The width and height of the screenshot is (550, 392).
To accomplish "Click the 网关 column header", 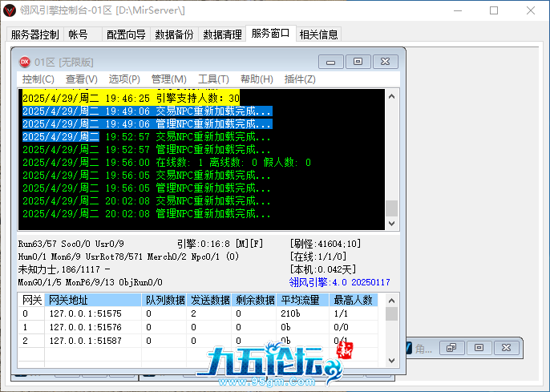I will (x=31, y=300).
